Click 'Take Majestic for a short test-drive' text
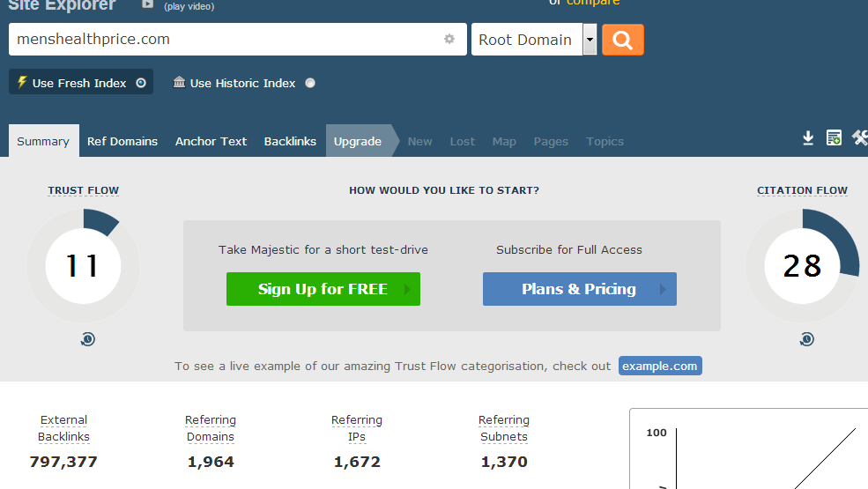Viewport: 868px width, 489px height. pyautogui.click(x=323, y=249)
